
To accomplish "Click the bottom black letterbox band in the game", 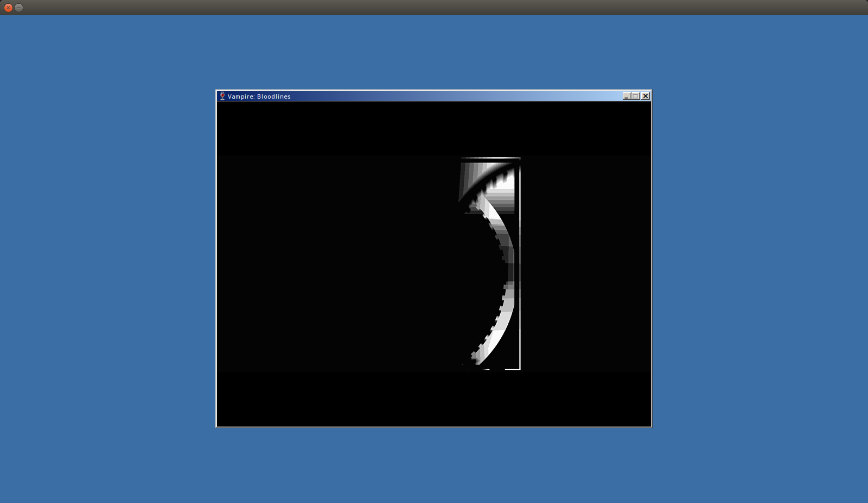I will [434, 398].
